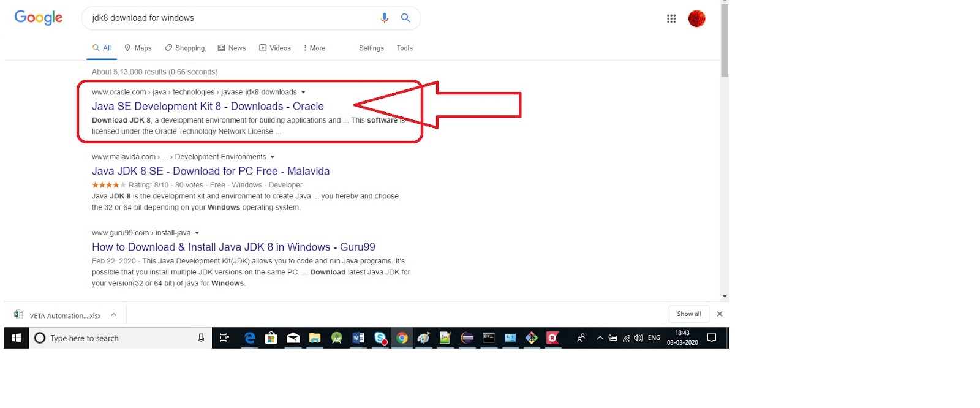The height and width of the screenshot is (408, 980).
Task: Switch to the Videos tab
Action: 275,48
